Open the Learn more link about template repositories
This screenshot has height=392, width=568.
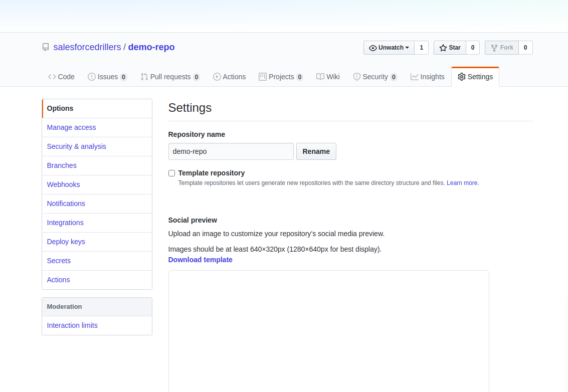point(461,182)
